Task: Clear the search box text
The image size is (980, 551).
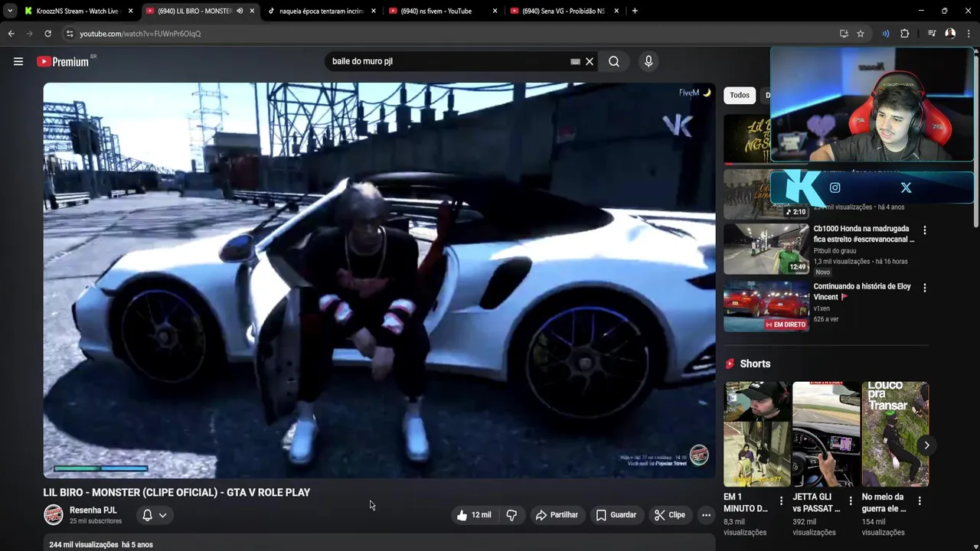Action: (x=590, y=61)
